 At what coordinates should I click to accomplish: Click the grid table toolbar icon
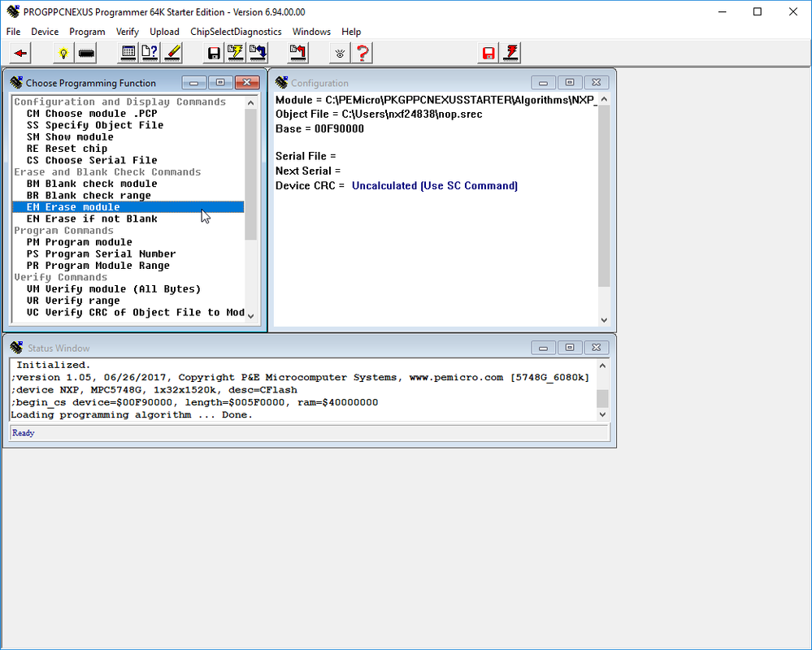128,53
